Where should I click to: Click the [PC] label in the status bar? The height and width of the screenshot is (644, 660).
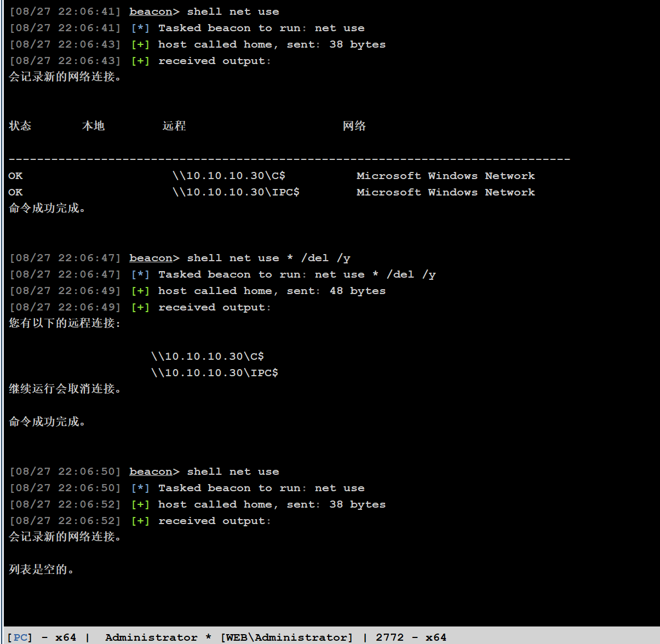(20, 637)
